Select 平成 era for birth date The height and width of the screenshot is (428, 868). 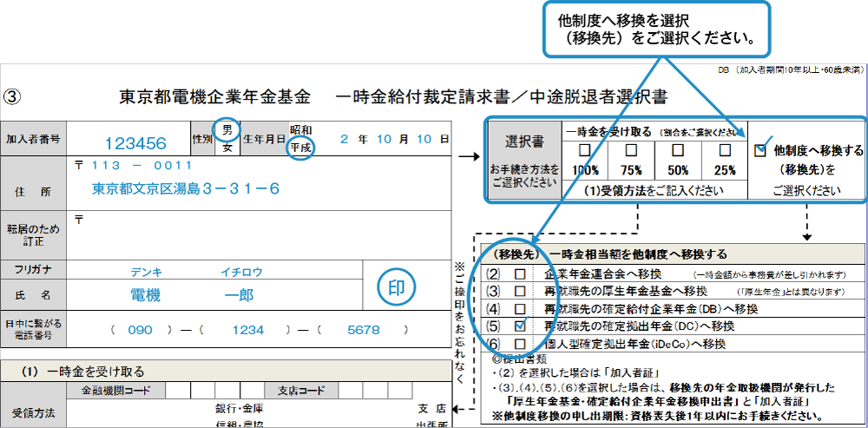pyautogui.click(x=300, y=148)
